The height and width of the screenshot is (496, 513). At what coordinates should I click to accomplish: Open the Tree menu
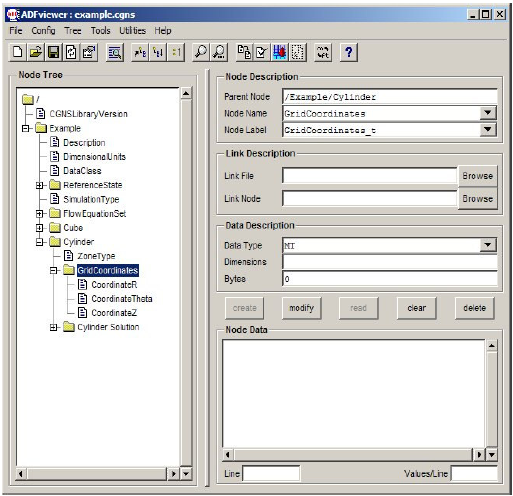click(73, 31)
